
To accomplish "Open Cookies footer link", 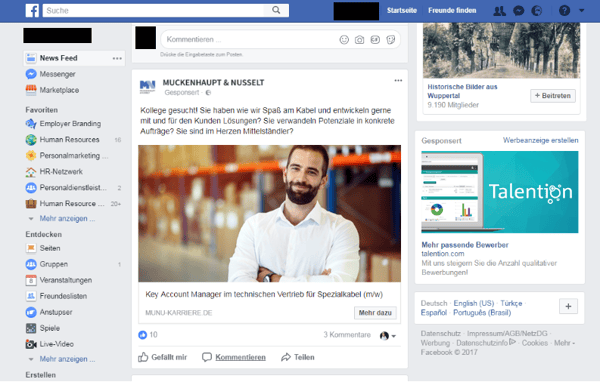I will (535, 343).
